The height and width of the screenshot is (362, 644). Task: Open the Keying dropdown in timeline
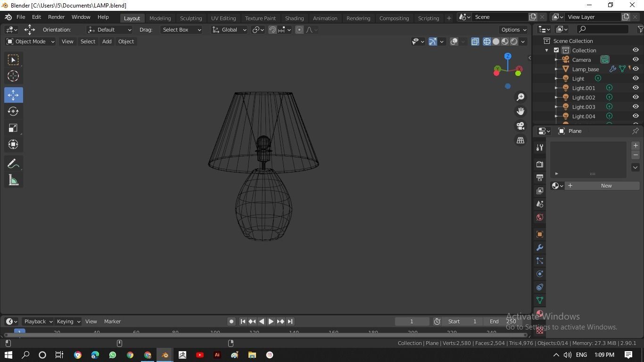68,321
